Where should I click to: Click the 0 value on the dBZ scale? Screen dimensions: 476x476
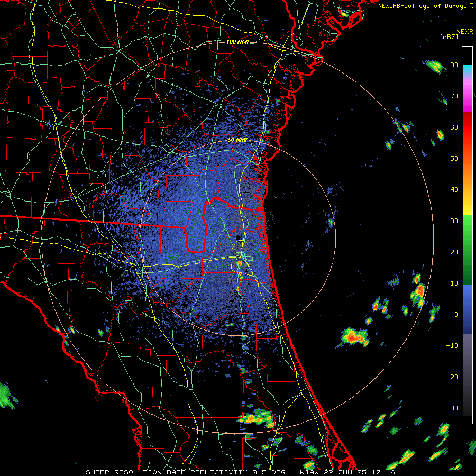coord(456,315)
